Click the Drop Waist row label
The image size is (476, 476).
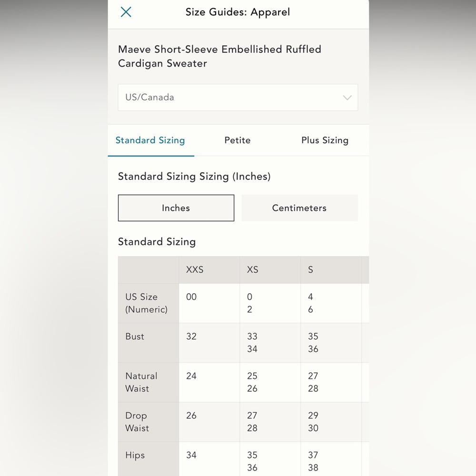click(137, 422)
